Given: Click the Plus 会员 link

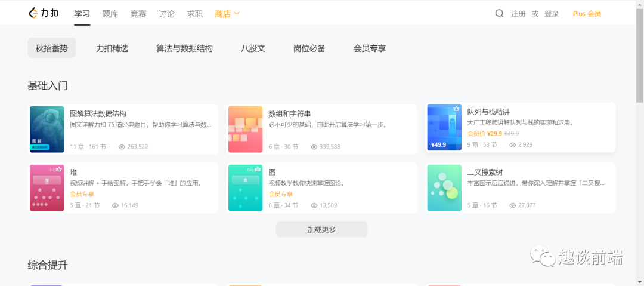Looking at the screenshot, I should pyautogui.click(x=587, y=14).
